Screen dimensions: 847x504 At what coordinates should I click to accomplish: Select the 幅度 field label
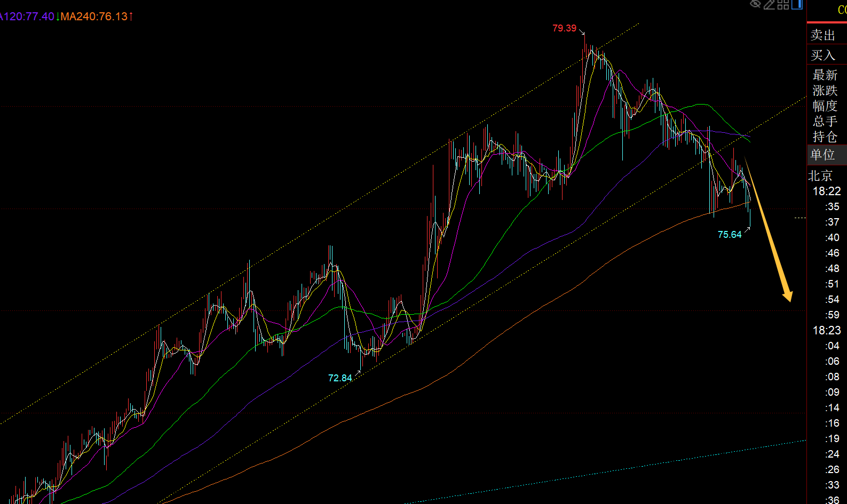pyautogui.click(x=825, y=106)
